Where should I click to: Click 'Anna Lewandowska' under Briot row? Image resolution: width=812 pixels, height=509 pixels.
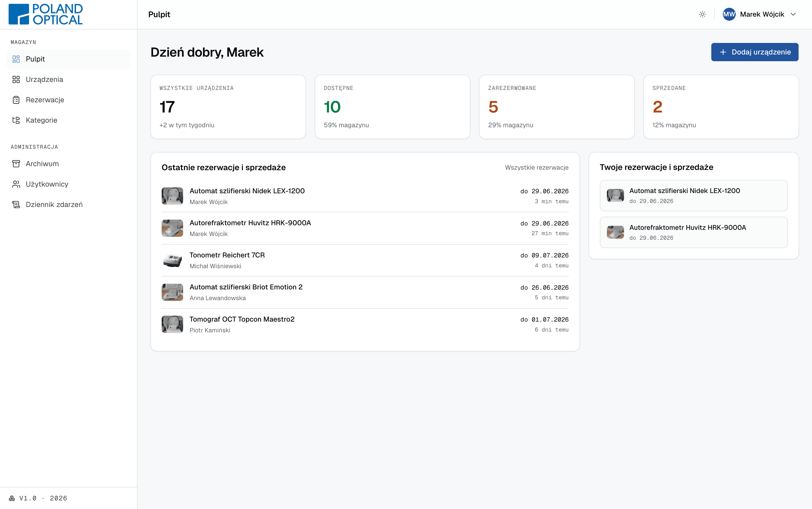coord(218,298)
